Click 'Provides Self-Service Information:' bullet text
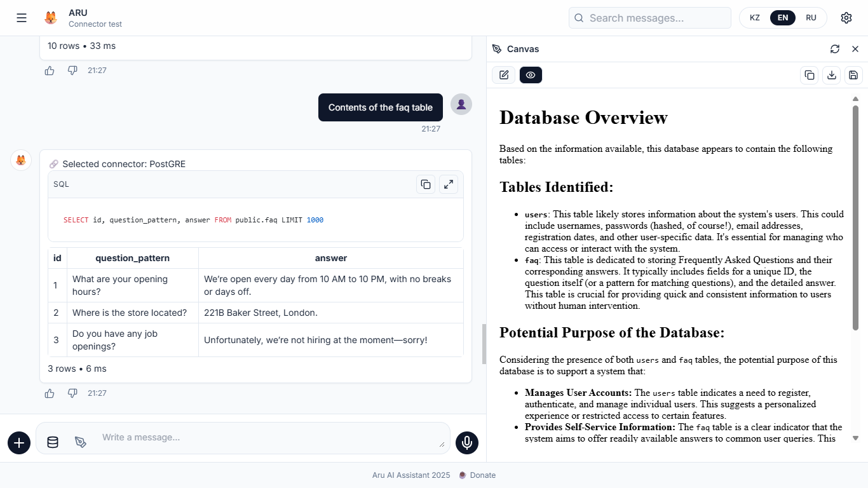This screenshot has width=868, height=488. coord(600,427)
